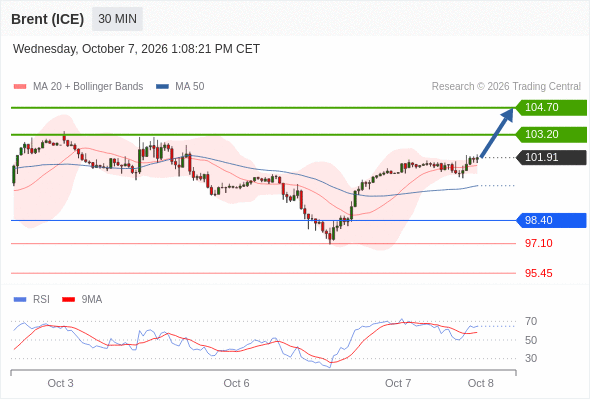
Task: Click the RSI 30 axis value
Action: tap(531, 358)
